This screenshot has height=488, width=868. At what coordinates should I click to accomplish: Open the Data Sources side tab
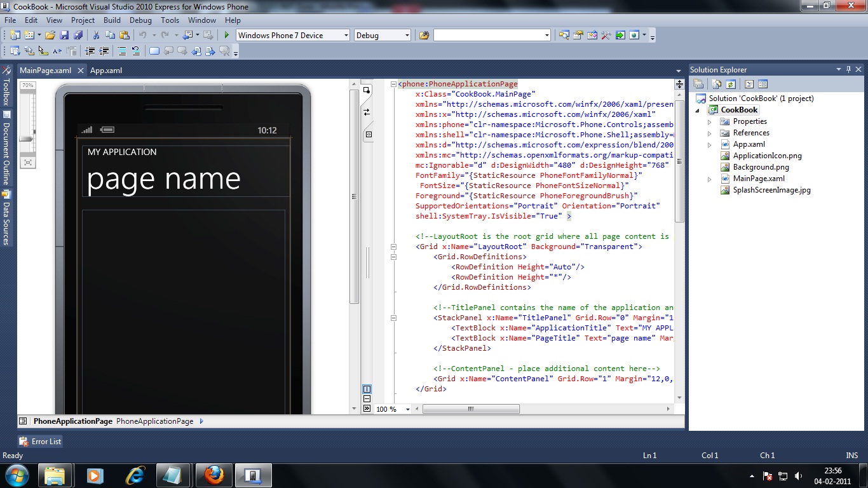pyautogui.click(x=6, y=217)
